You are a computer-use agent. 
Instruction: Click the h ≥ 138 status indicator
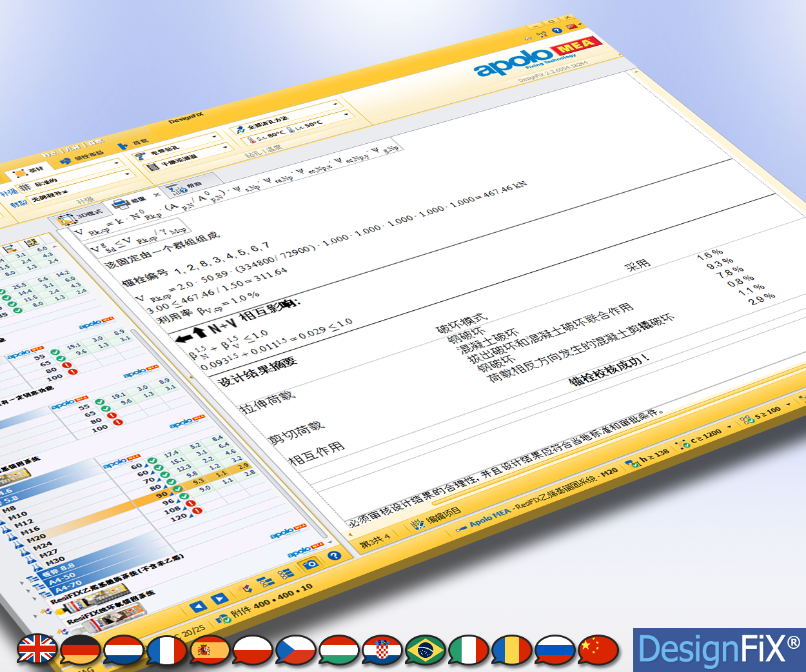648,459
